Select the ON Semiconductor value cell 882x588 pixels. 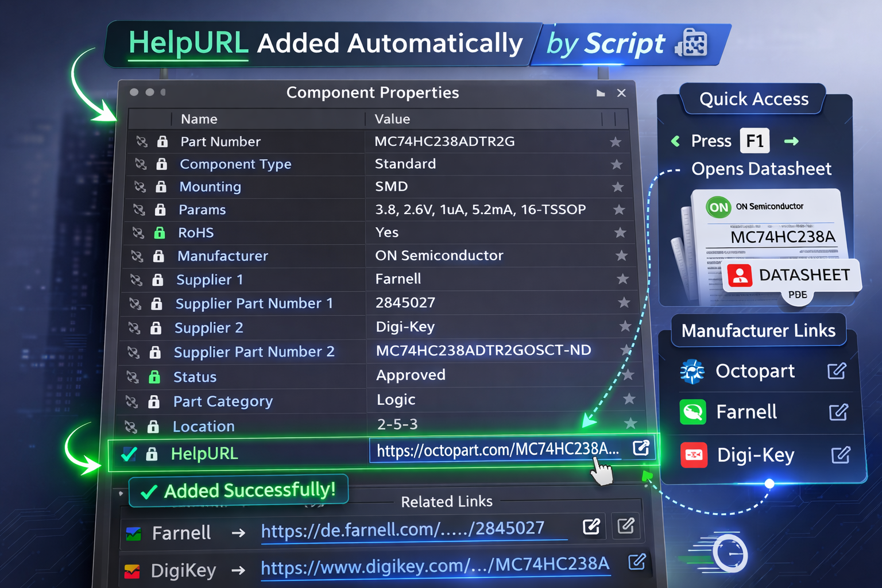439,256
